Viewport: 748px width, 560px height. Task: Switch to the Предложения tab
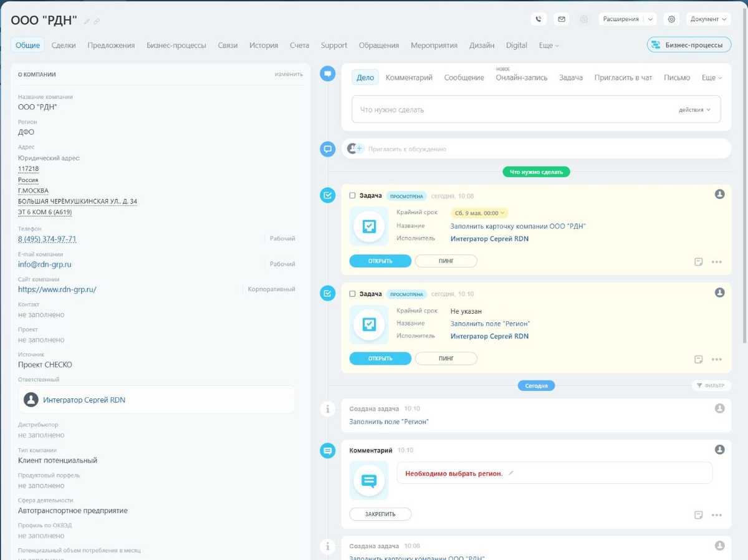111,45
